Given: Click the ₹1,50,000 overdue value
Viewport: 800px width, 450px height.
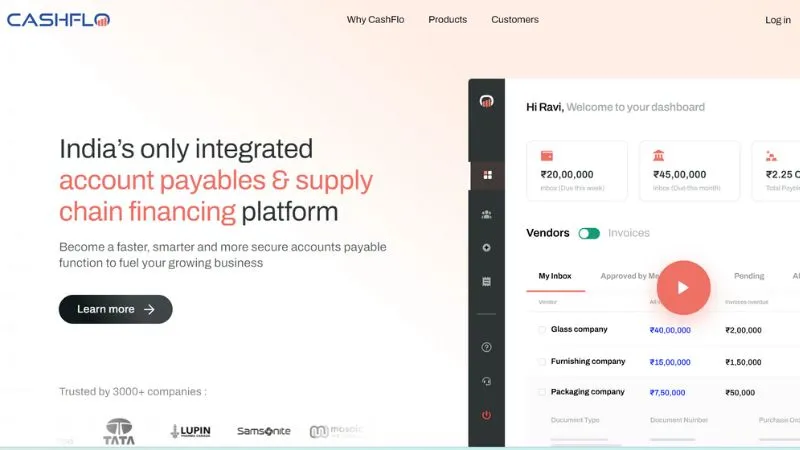Looking at the screenshot, I should [743, 362].
